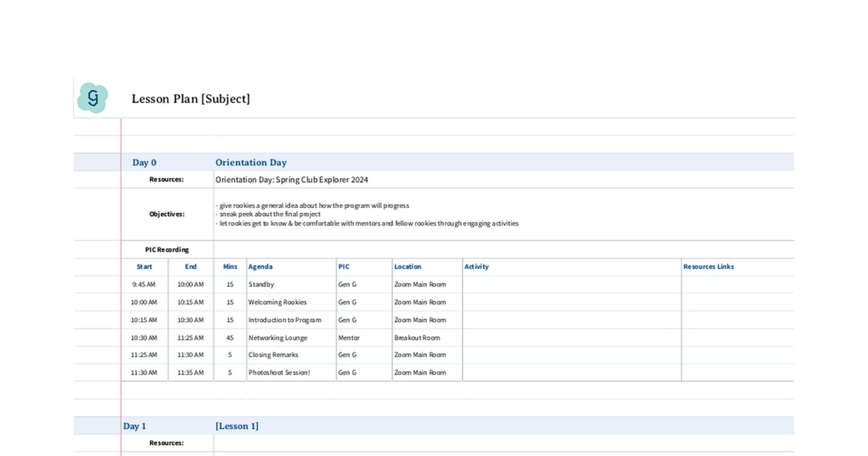868x456 pixels.
Task: Select '11:30 AM' end of Closing Remarks
Action: [191, 355]
